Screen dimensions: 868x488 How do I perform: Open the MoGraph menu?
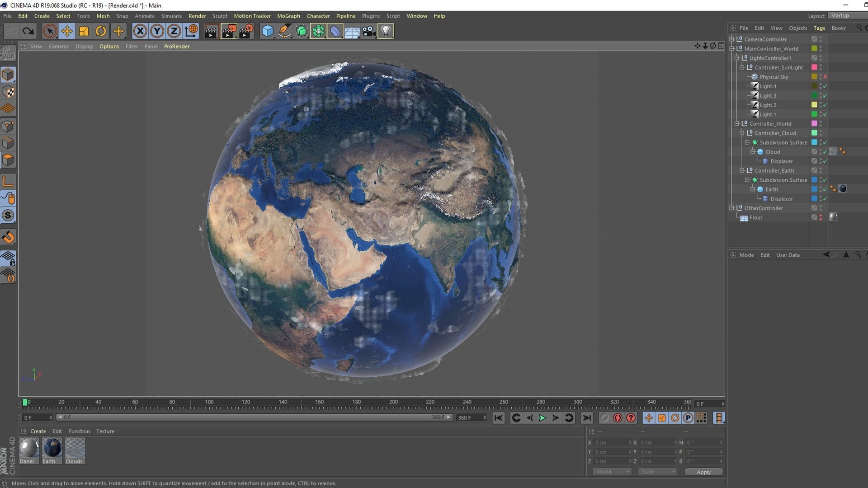pos(288,16)
